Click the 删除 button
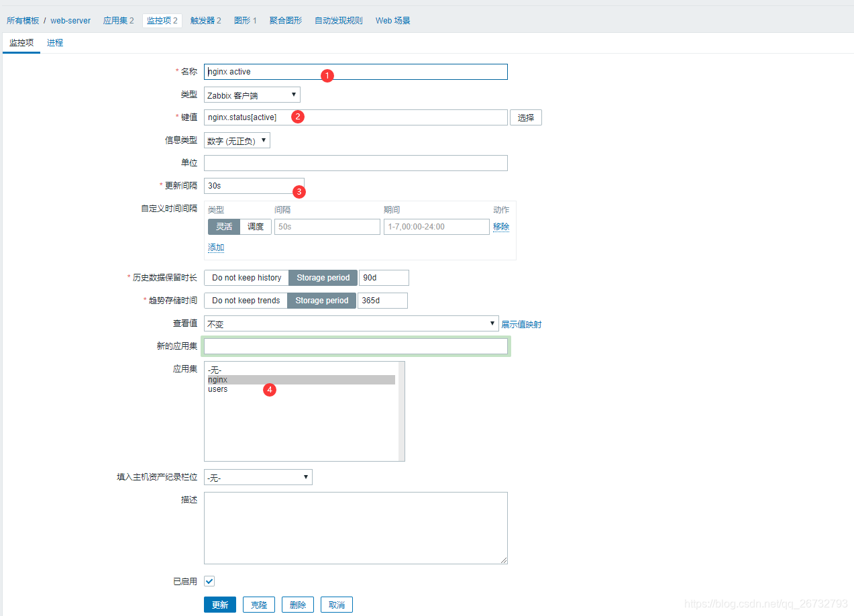 298,605
